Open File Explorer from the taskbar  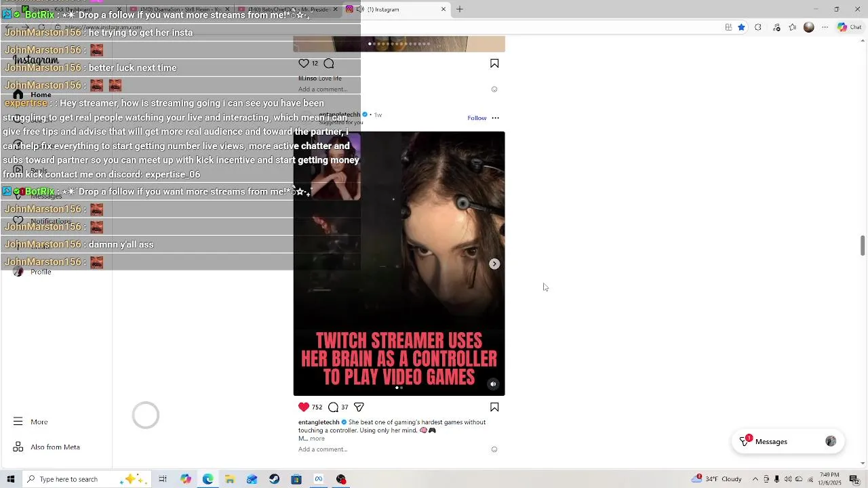230,479
